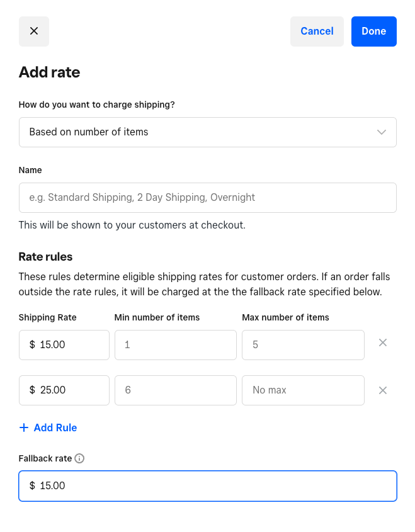Image resolution: width=415 pixels, height=532 pixels.
Task: Focus the rate Name input field
Action: (207, 198)
